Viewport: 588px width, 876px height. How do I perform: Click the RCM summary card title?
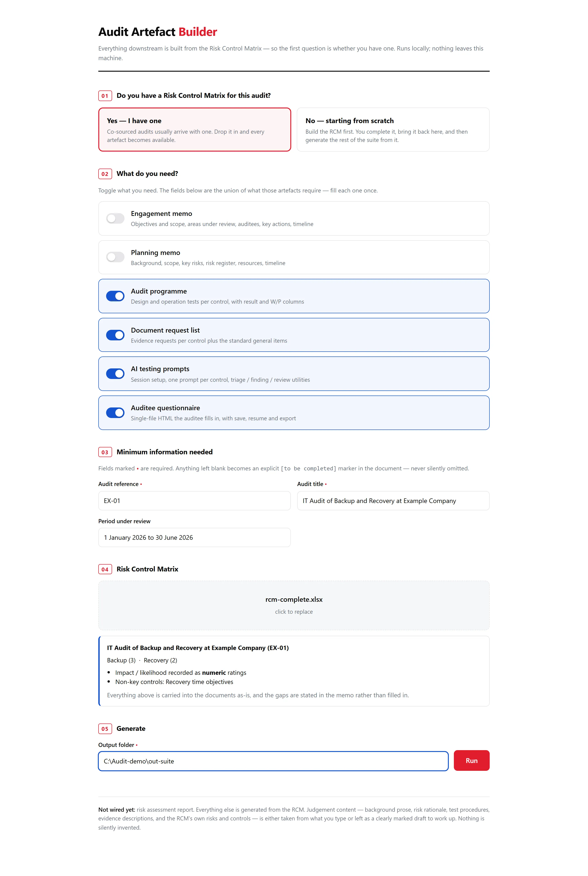click(x=198, y=648)
